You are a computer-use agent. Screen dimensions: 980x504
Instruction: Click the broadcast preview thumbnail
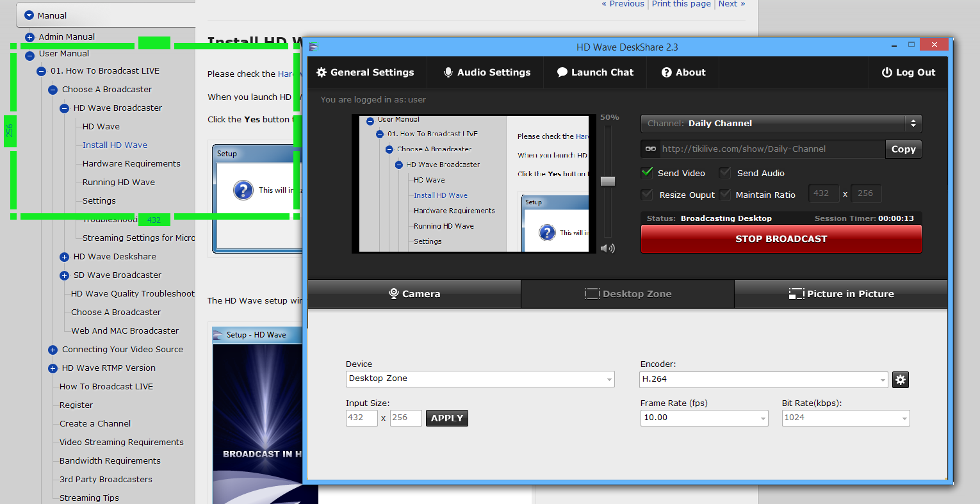click(474, 184)
